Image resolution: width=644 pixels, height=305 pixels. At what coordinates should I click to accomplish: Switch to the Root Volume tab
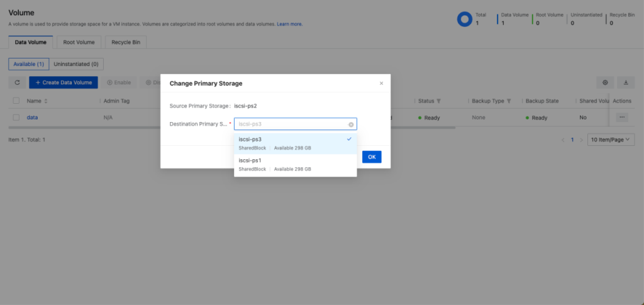coord(79,43)
